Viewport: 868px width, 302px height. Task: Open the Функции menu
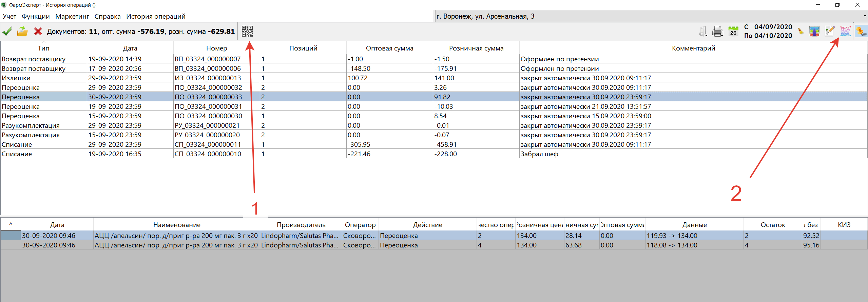point(36,16)
